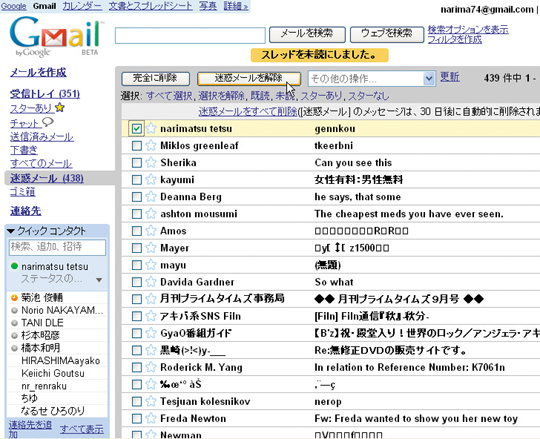Image resolution: width=540 pixels, height=439 pixels.
Task: Click the 迷惑メールをすべて削除 link
Action: tap(248, 111)
